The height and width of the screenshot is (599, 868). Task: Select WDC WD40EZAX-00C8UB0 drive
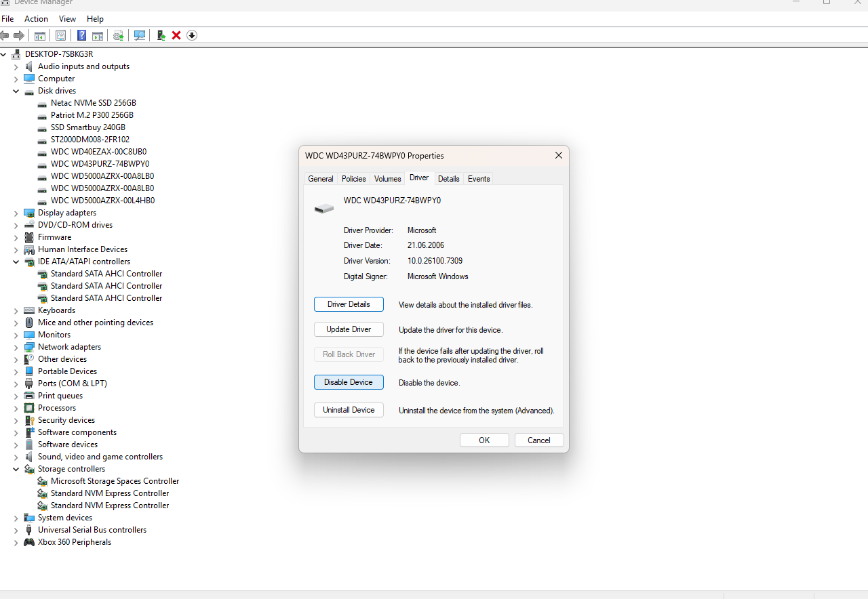[99, 152]
